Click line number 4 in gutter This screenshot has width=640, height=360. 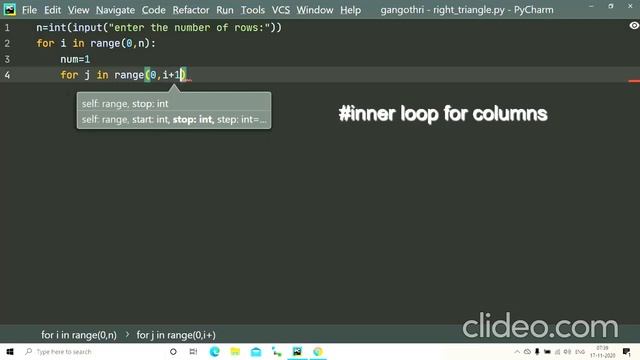[x=7, y=75]
